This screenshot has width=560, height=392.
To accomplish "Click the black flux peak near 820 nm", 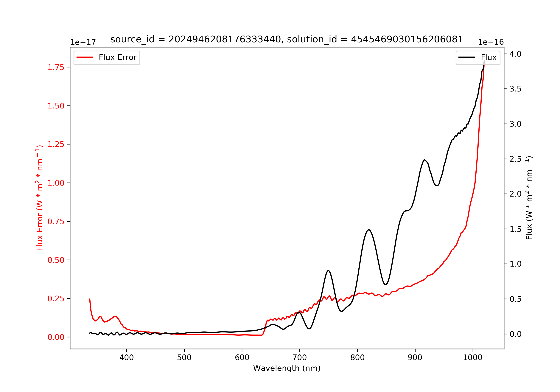I will [369, 230].
